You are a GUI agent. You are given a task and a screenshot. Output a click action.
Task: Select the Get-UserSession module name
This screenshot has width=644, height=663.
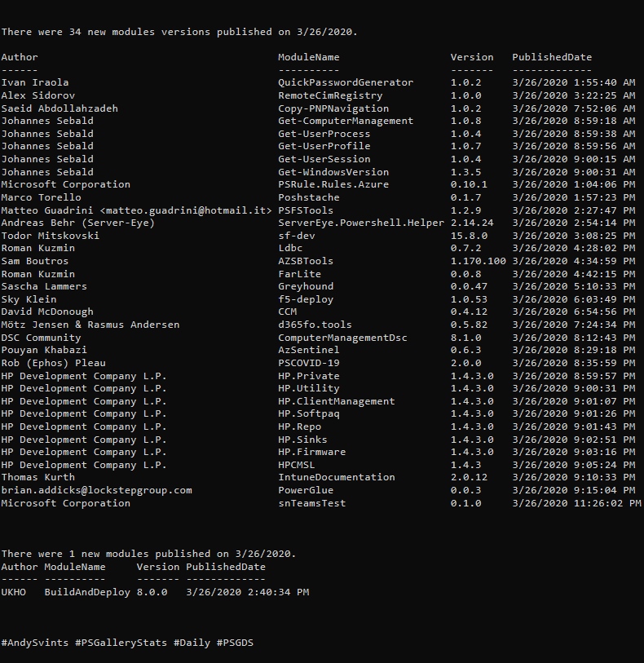pyautogui.click(x=324, y=159)
